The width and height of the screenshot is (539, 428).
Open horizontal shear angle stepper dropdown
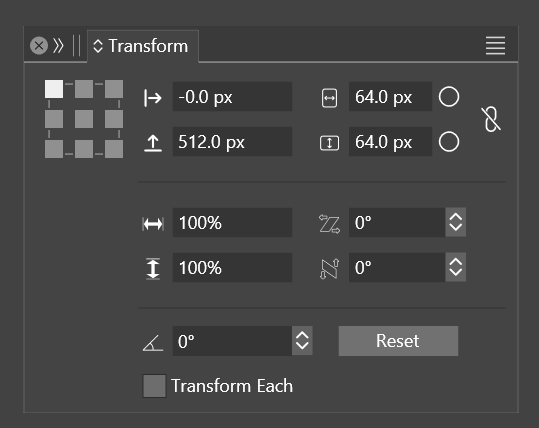pyautogui.click(x=455, y=222)
